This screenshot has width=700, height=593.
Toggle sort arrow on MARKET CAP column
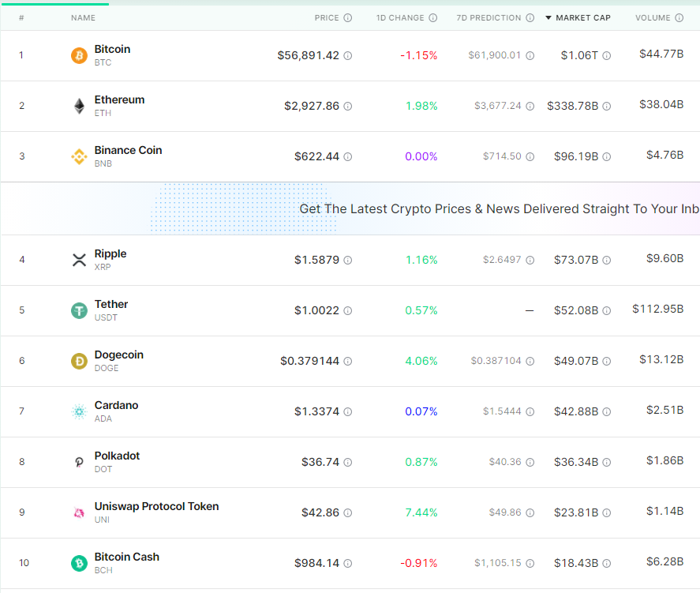[548, 18]
